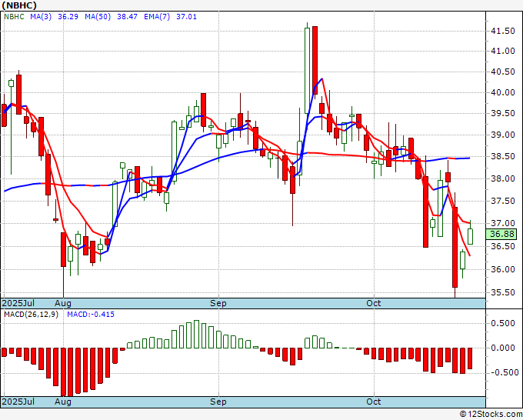This screenshot has width=523, height=420.
Task: Click the Sep label on MACD timeline
Action: click(218, 402)
